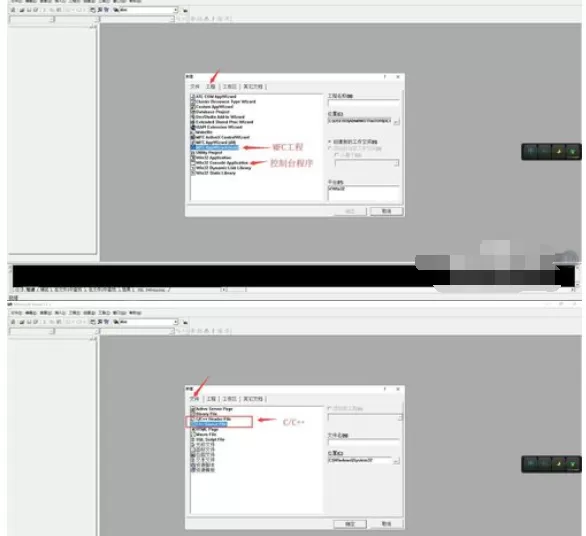The width and height of the screenshot is (586, 536).
Task: Click the 位置 path field in Projects dialog
Action: click(x=360, y=121)
